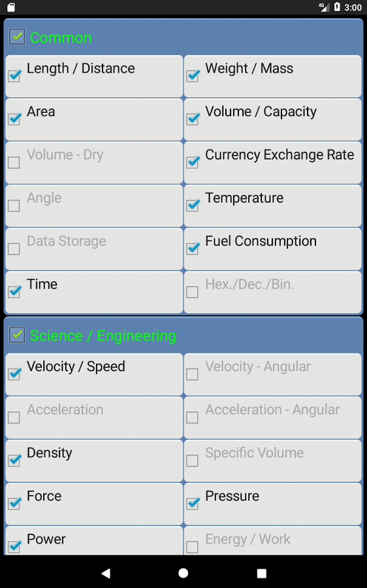This screenshot has height=588, width=367.
Task: Select the Energy / Work checkbox
Action: pyautogui.click(x=192, y=546)
